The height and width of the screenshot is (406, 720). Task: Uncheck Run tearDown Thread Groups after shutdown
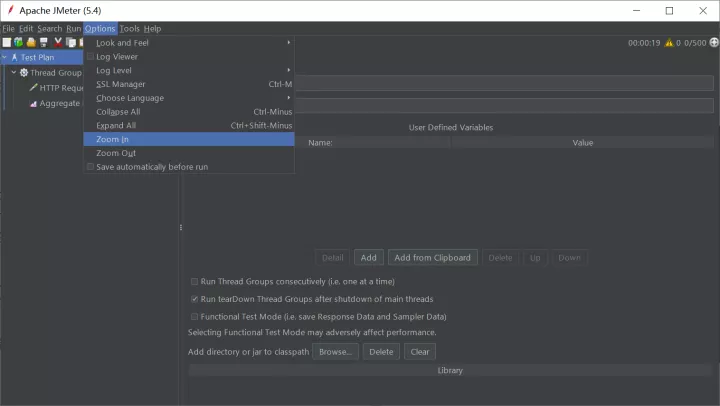194,299
